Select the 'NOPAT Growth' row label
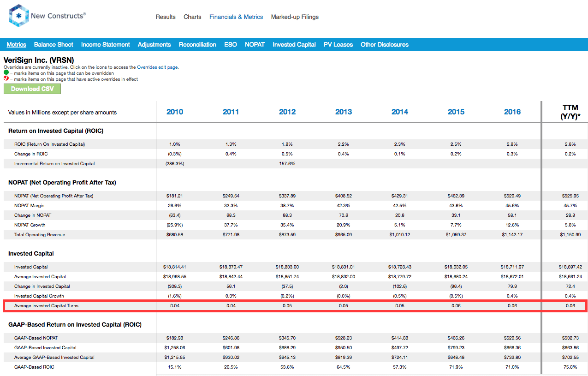Image resolution: width=588 pixels, height=376 pixels. click(x=30, y=225)
